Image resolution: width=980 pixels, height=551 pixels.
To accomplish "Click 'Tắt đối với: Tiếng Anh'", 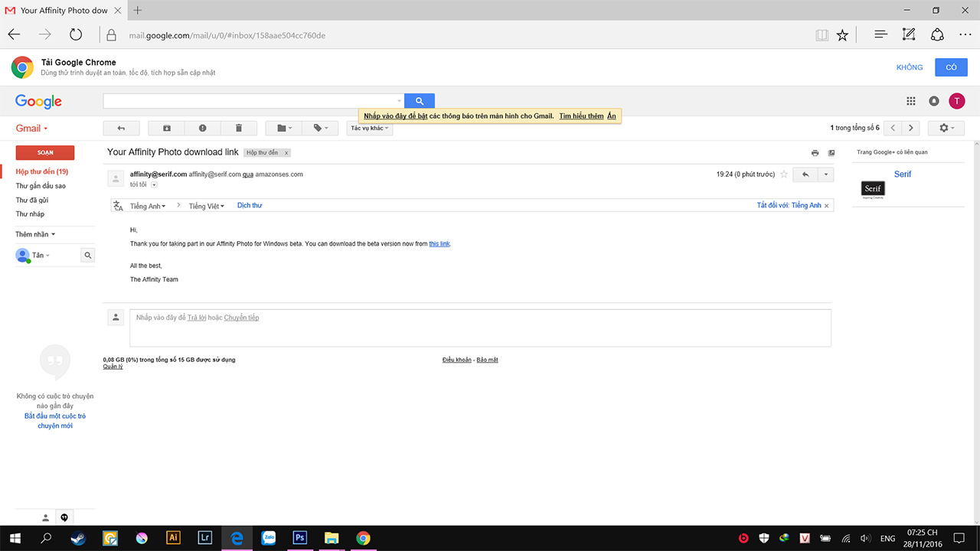I will [x=789, y=206].
